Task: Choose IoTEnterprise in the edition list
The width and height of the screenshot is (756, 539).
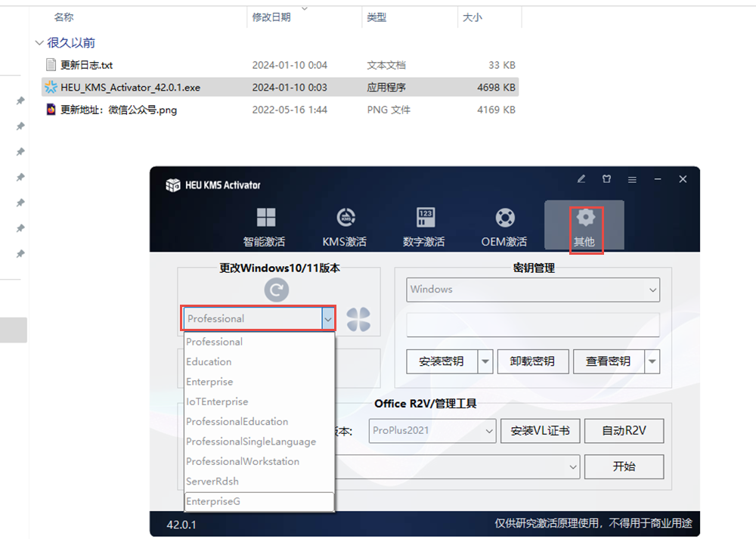Action: click(x=259, y=401)
